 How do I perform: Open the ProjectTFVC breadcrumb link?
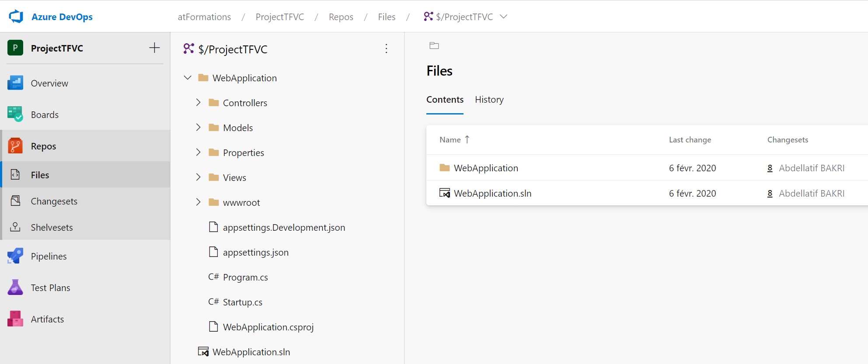(280, 17)
